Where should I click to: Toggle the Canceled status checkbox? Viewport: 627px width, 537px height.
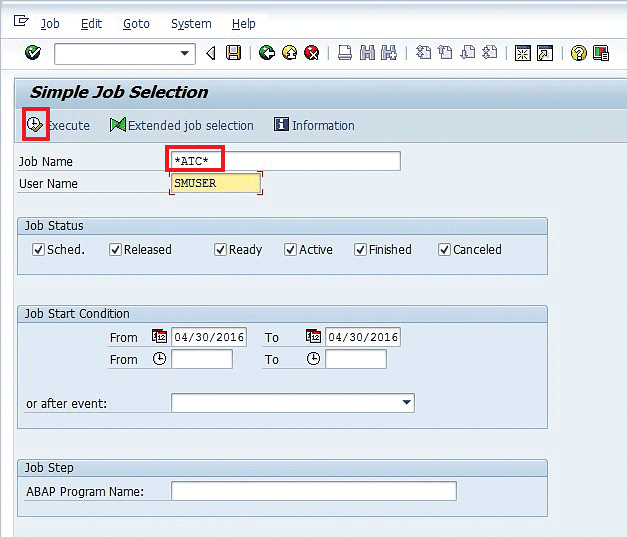[444, 250]
